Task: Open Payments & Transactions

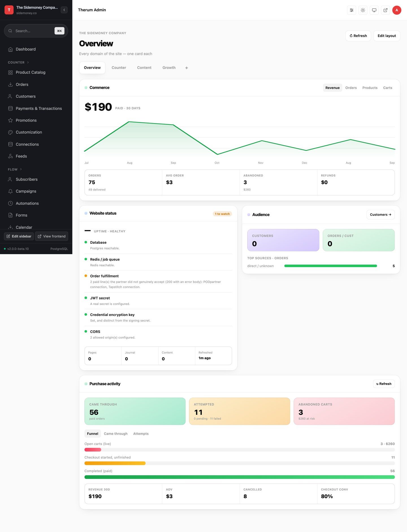Action: (x=36, y=108)
